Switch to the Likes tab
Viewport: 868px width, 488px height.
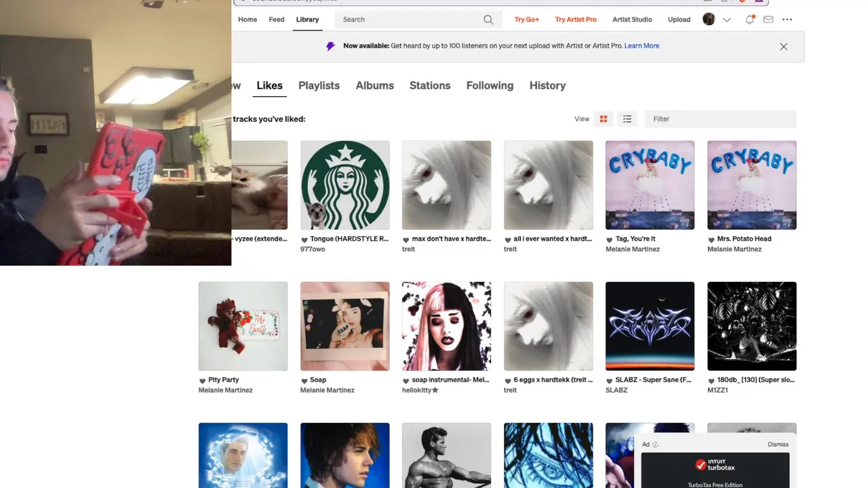tap(269, 85)
